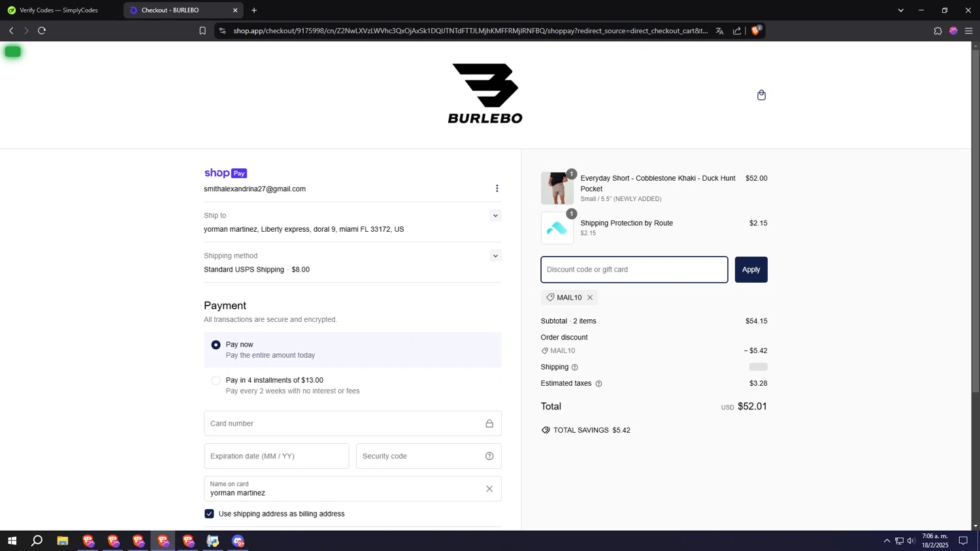This screenshot has height=551, width=980.
Task: Click the browser back arrow
Action: [11, 31]
